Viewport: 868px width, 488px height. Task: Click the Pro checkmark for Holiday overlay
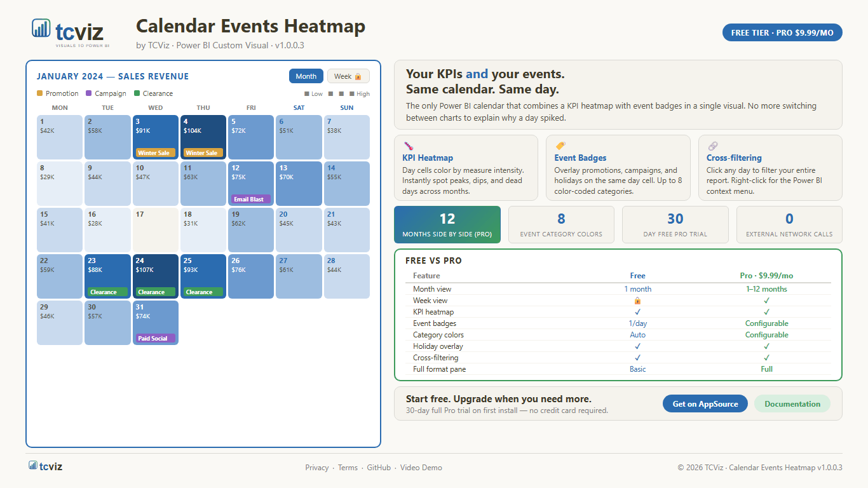766,346
